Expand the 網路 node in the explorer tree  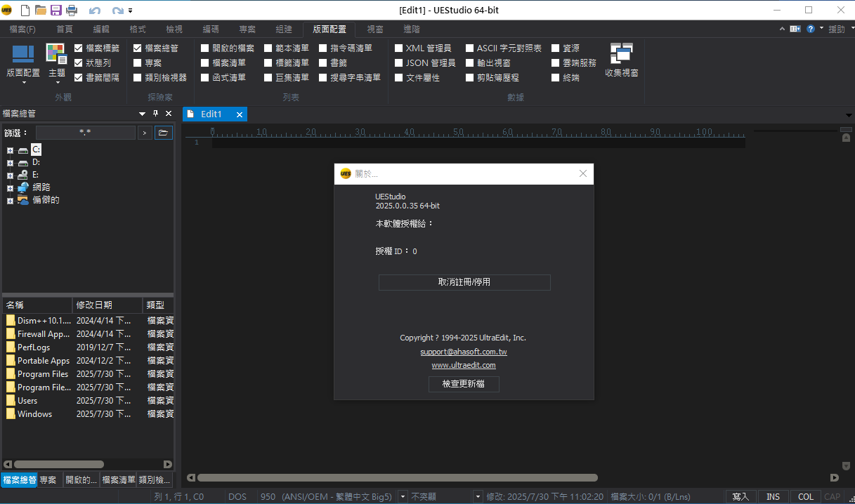point(10,187)
